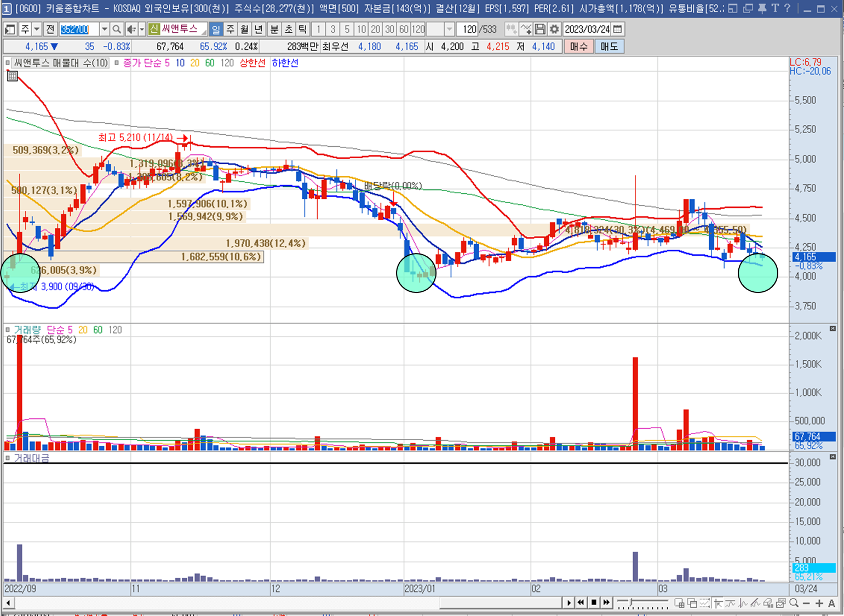Stop the chart replay
This screenshot has width=844, height=616.
click(594, 603)
